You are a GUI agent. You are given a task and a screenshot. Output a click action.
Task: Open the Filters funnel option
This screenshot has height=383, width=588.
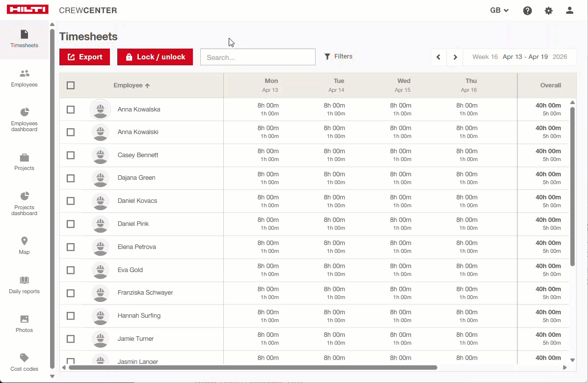tap(339, 56)
